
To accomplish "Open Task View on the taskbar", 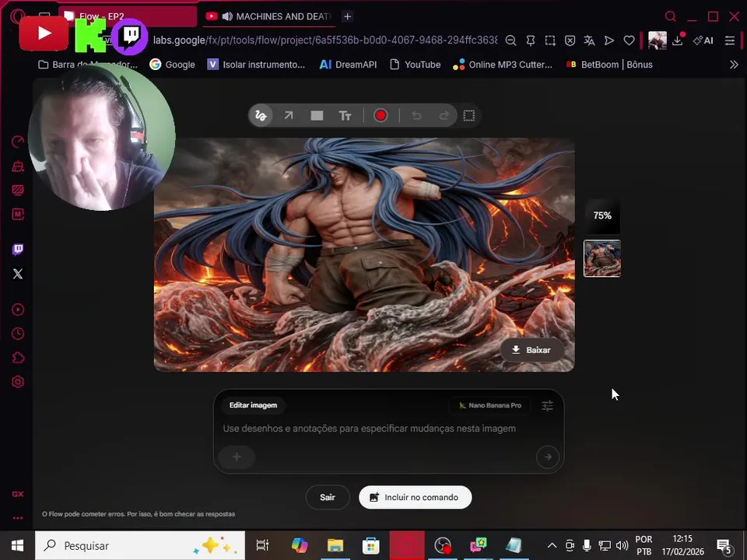I will tap(262, 546).
